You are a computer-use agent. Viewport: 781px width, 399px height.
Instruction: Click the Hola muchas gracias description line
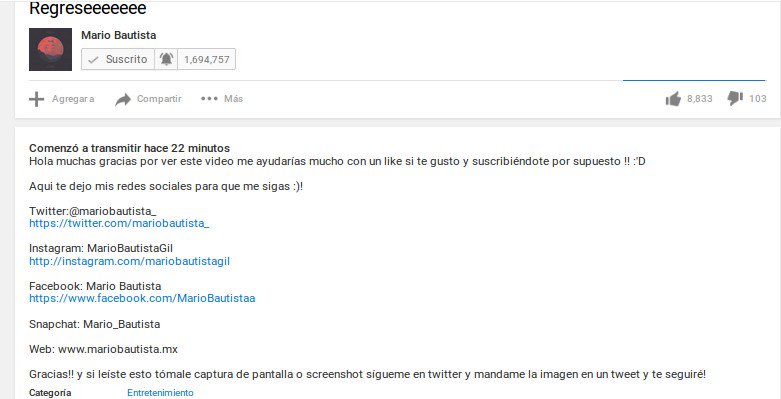337,161
